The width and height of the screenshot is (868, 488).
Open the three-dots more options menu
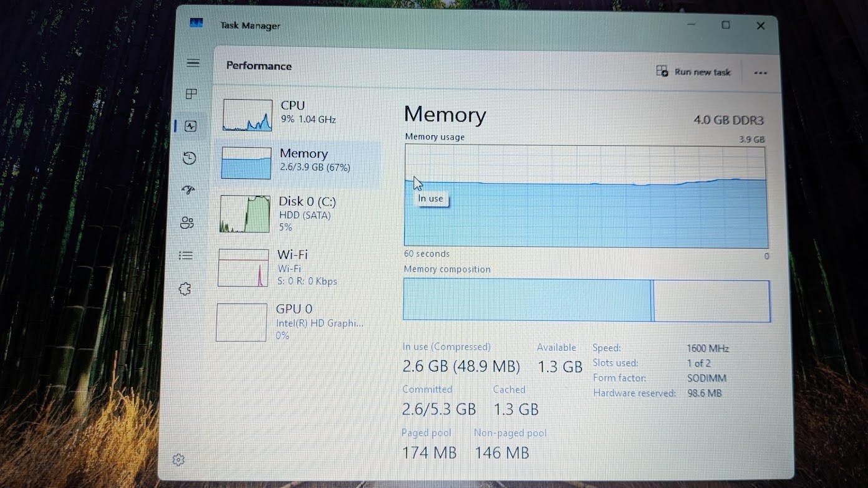coord(760,73)
